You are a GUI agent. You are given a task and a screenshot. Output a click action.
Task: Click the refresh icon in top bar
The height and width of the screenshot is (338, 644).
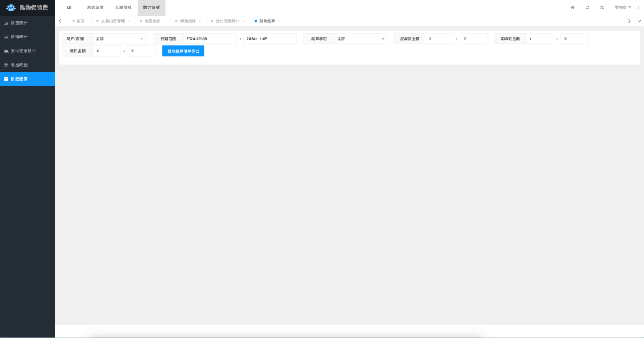pyautogui.click(x=587, y=8)
